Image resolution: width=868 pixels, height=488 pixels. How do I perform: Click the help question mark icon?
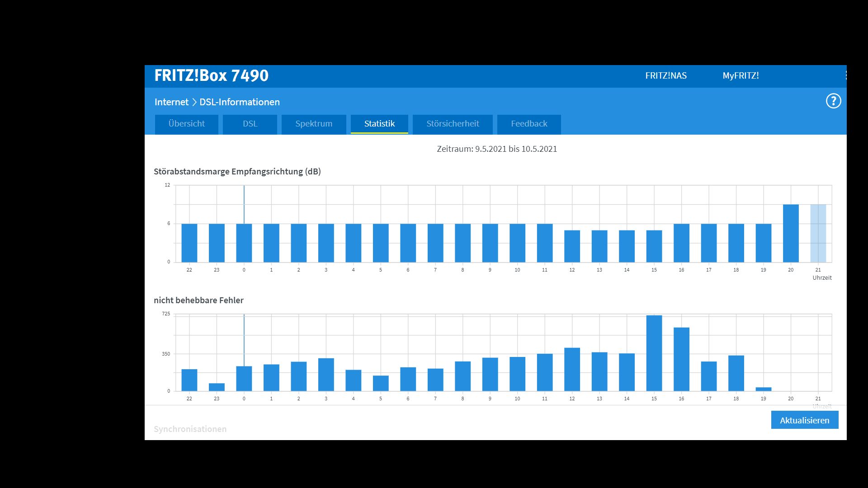click(833, 101)
